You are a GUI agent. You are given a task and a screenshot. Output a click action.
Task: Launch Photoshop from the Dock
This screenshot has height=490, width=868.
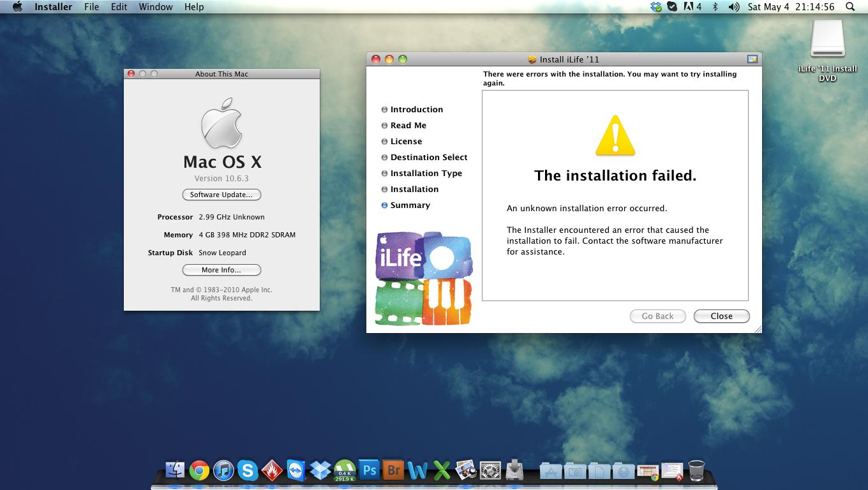tap(369, 470)
